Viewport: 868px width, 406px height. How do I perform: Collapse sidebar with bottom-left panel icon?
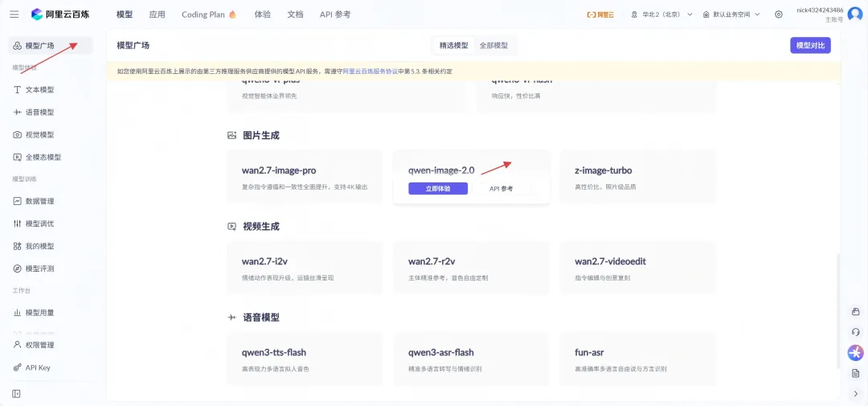(x=16, y=393)
